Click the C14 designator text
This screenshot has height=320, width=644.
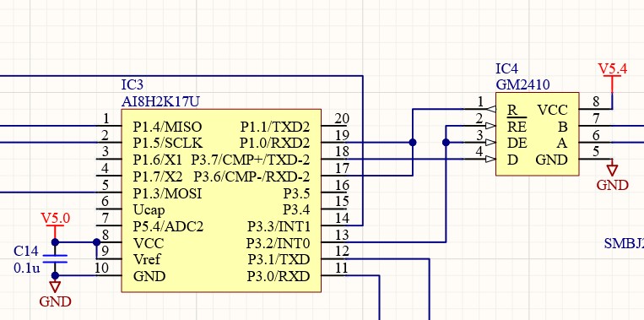[x=26, y=251]
